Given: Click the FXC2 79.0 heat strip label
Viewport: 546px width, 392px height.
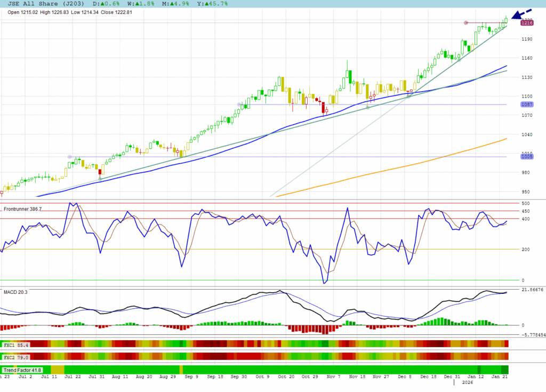Looking at the screenshot, I should (16, 357).
